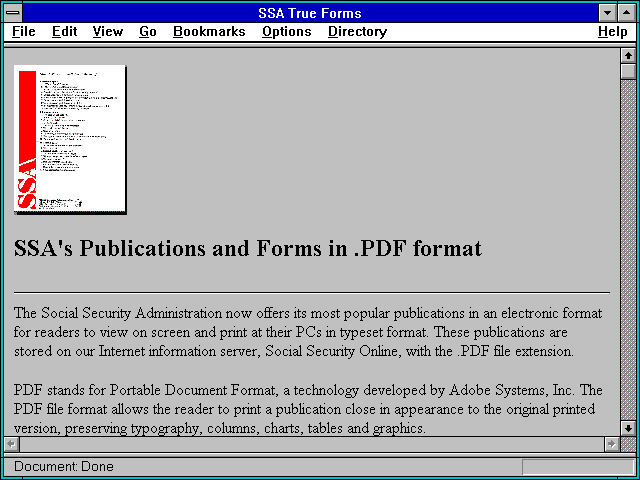Open the File menu
The image size is (640, 480).
point(24,32)
